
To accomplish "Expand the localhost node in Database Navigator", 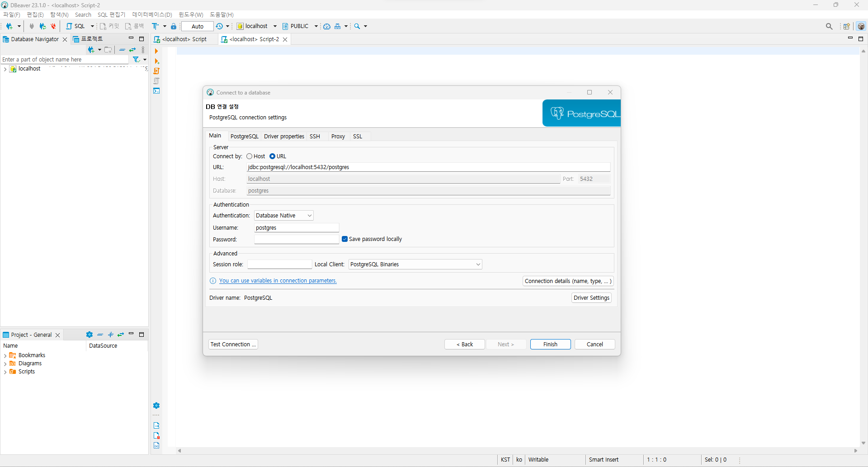I will [5, 69].
